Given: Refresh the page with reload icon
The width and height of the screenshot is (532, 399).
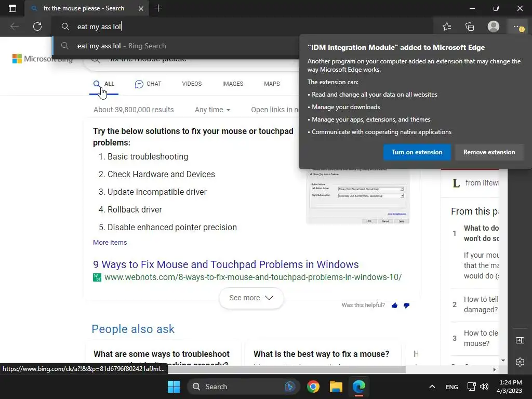Looking at the screenshot, I should [x=37, y=26].
